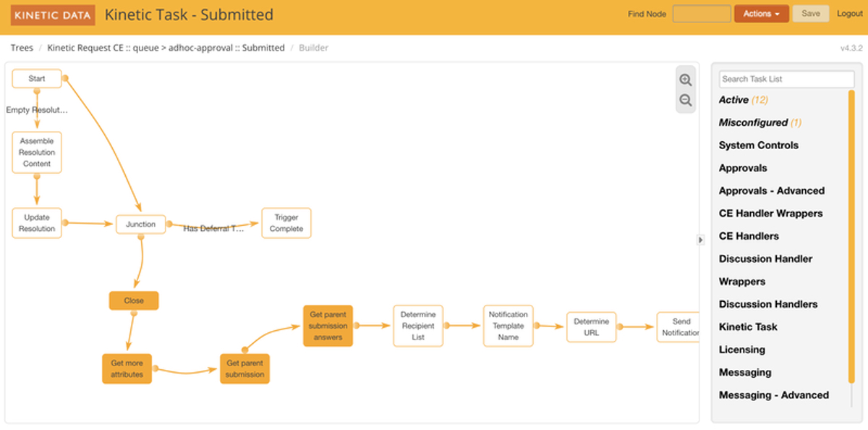Viewport: 868px width, 430px height.
Task: Expand the CE Handler Wrappers category
Action: [771, 213]
